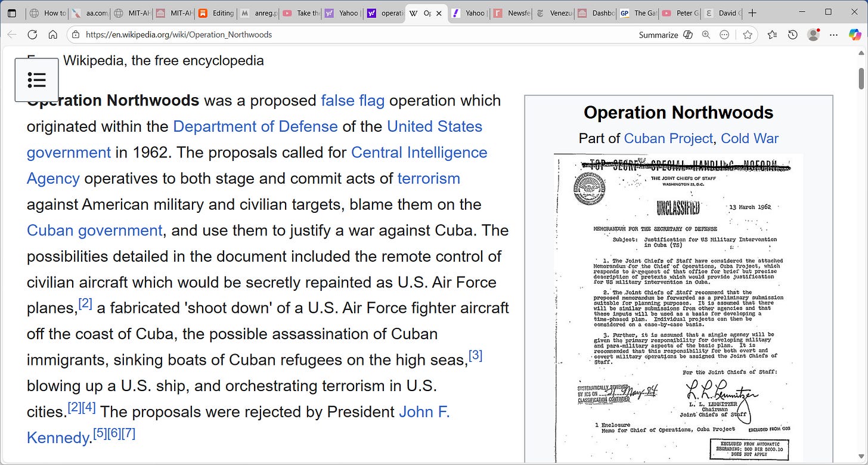Open browser History icon
This screenshot has height=465, width=868.
pos(792,35)
